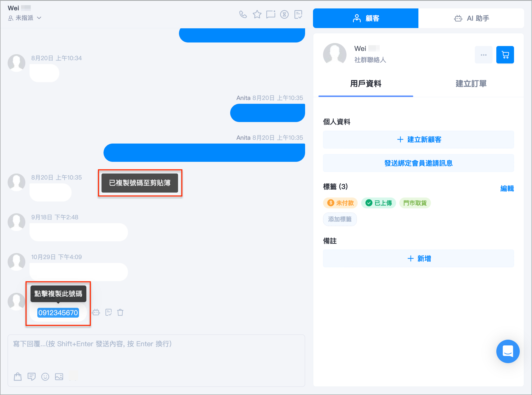Click the 新增 note button

(x=418, y=259)
